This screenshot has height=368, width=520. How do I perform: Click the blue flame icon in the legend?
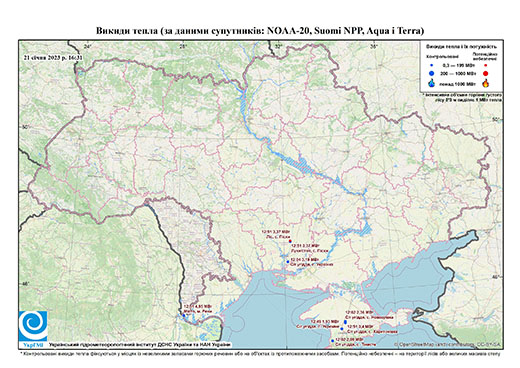coord(432,83)
